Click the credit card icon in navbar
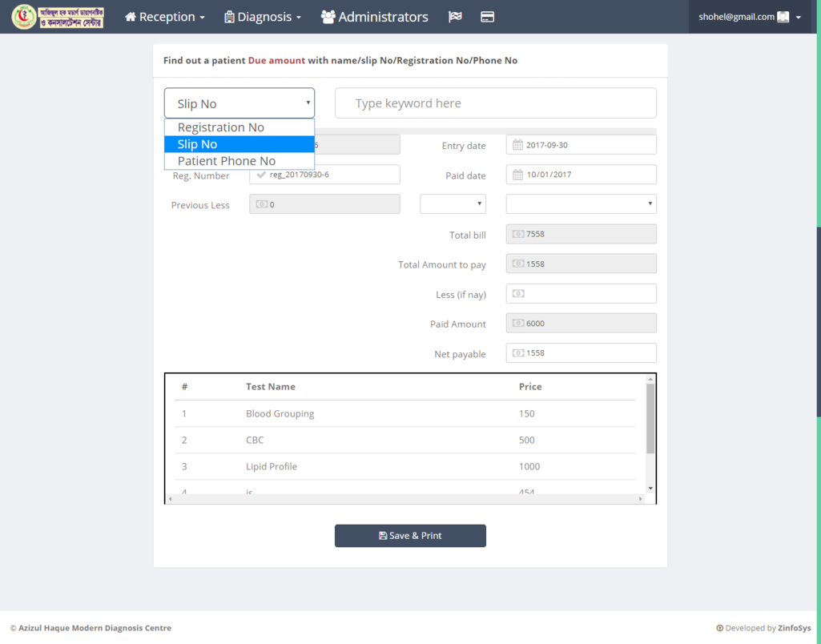 pos(487,17)
